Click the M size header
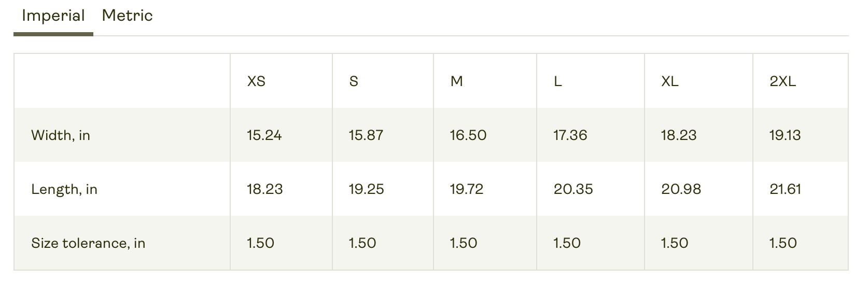Viewport: 868px width, 281px height. (456, 81)
